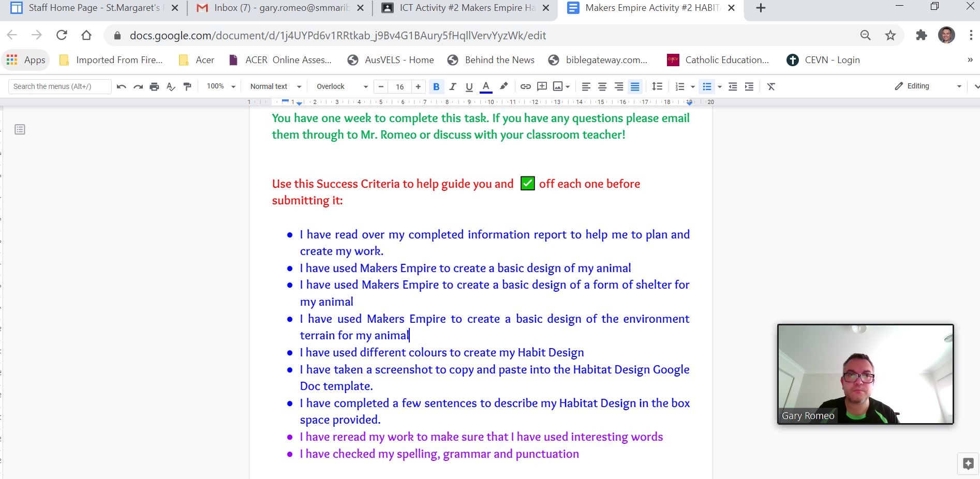Decrease the font size
This screenshot has height=479, width=980.
pos(381,86)
